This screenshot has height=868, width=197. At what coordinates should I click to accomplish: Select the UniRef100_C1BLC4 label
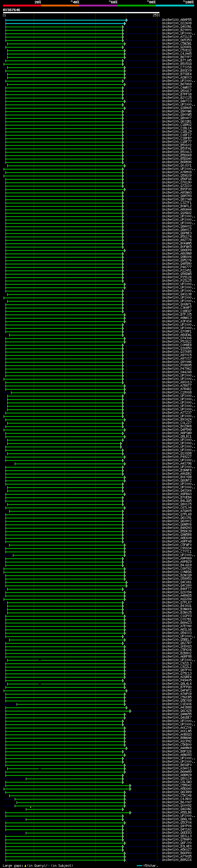[x=177, y=128]
